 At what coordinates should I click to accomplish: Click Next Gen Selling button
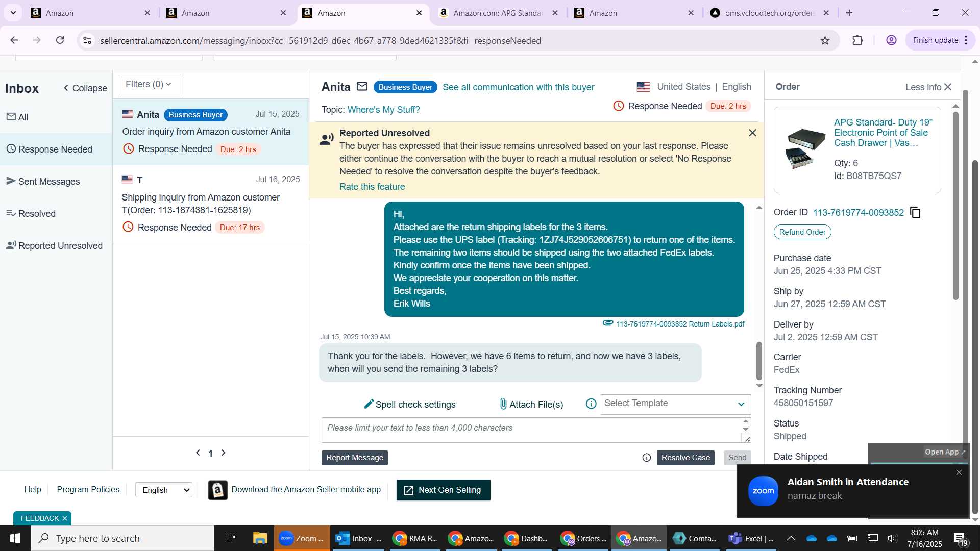443,490
